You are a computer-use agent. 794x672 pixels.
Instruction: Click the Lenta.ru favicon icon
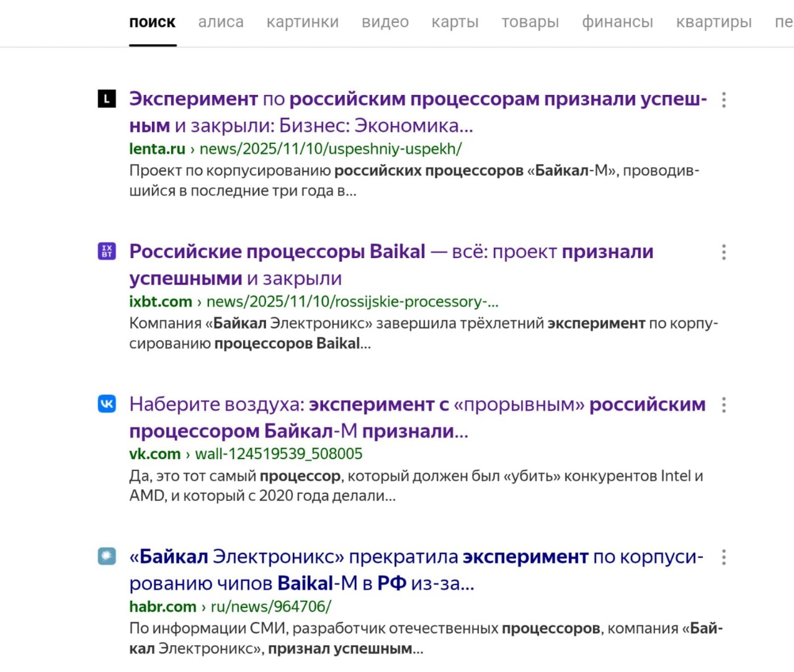pyautogui.click(x=107, y=99)
